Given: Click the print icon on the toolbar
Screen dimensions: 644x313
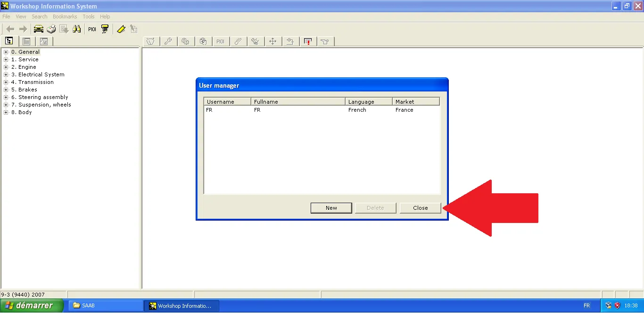Looking at the screenshot, I should [x=51, y=28].
